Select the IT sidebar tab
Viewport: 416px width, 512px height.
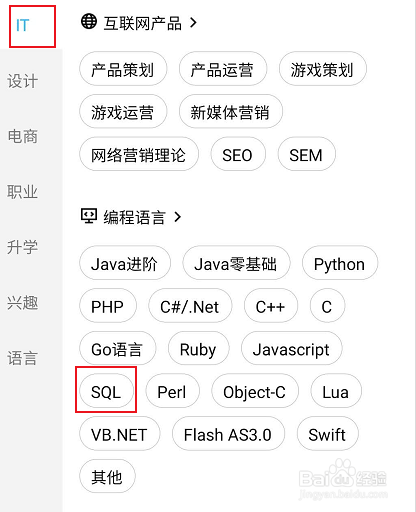23,25
